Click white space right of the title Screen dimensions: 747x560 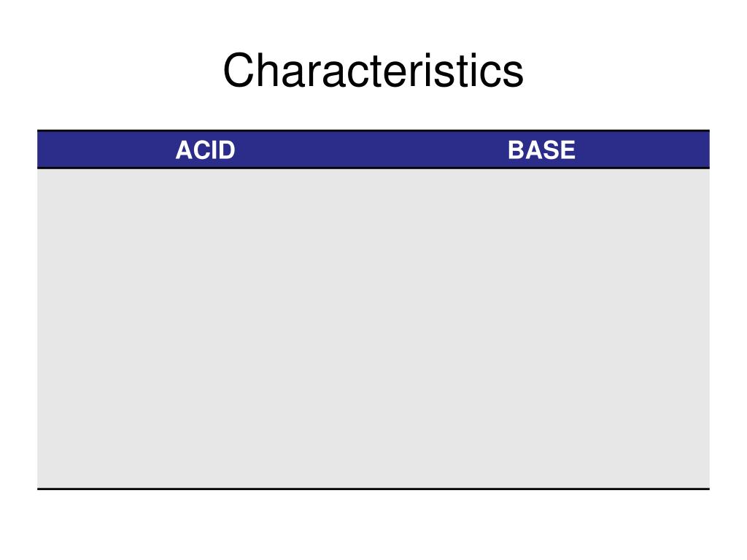coord(635,71)
